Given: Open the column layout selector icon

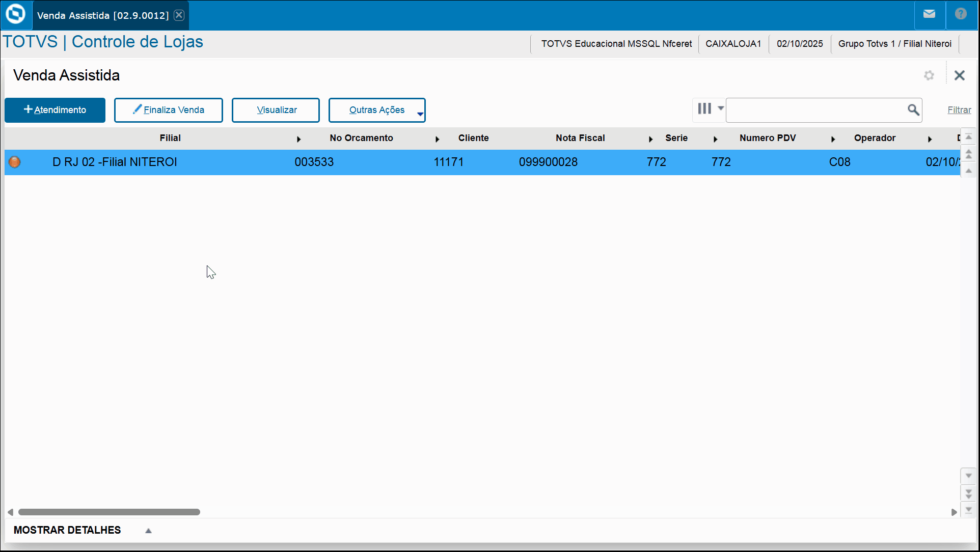Looking at the screenshot, I should click(x=705, y=109).
